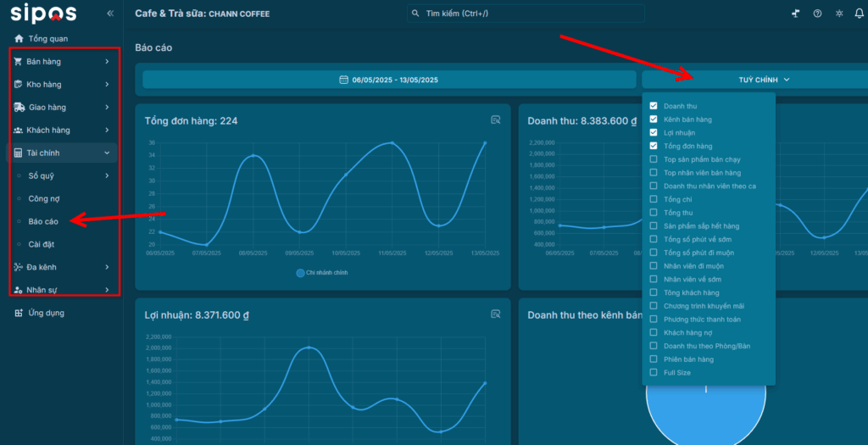Click the Giao hàng truck icon

(x=19, y=108)
